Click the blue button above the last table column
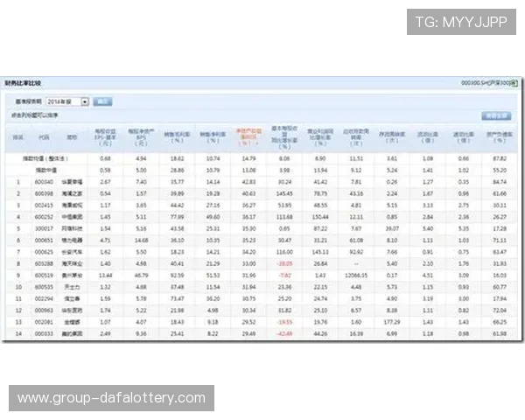 (496, 115)
